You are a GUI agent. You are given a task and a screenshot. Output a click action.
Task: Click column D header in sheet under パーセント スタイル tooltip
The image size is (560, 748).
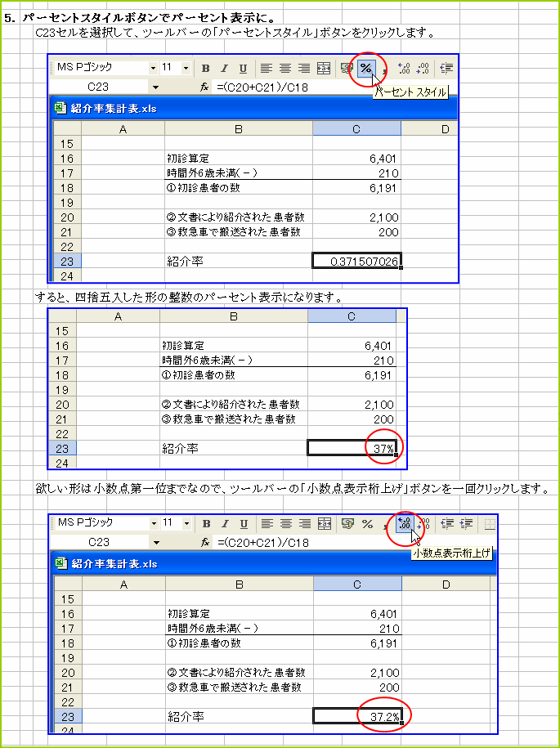click(429, 129)
